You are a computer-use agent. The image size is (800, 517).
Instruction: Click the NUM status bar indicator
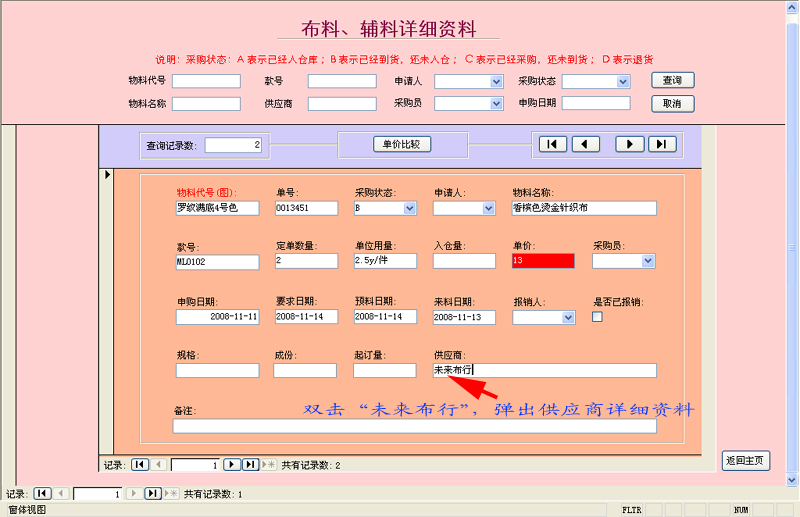click(x=741, y=510)
